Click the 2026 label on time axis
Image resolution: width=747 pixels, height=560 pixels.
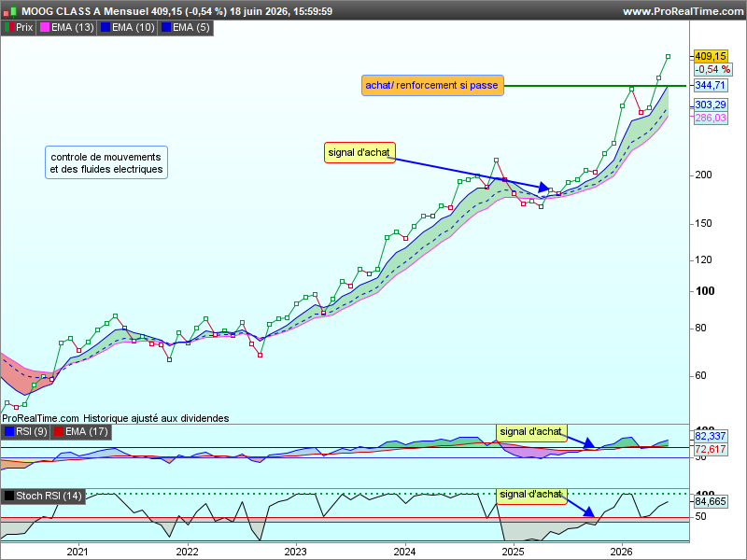click(622, 552)
